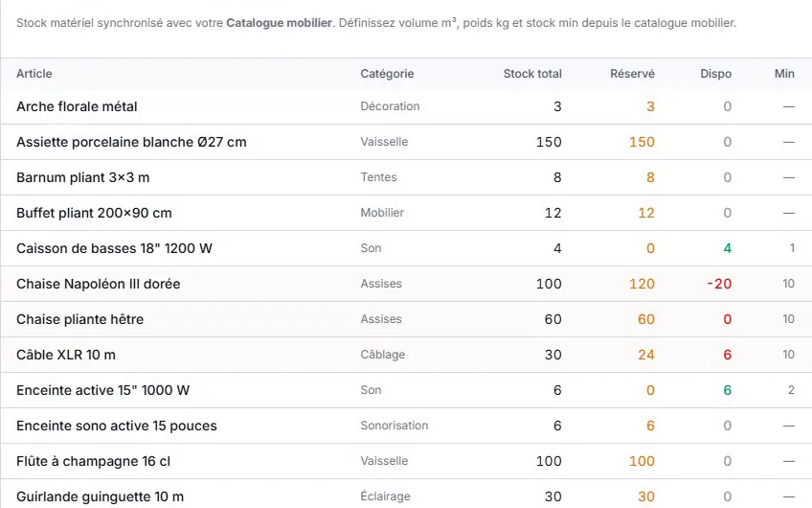The width and height of the screenshot is (812, 508).
Task: Click reserved value 120 for Chaise Napoléon
Action: 642,284
